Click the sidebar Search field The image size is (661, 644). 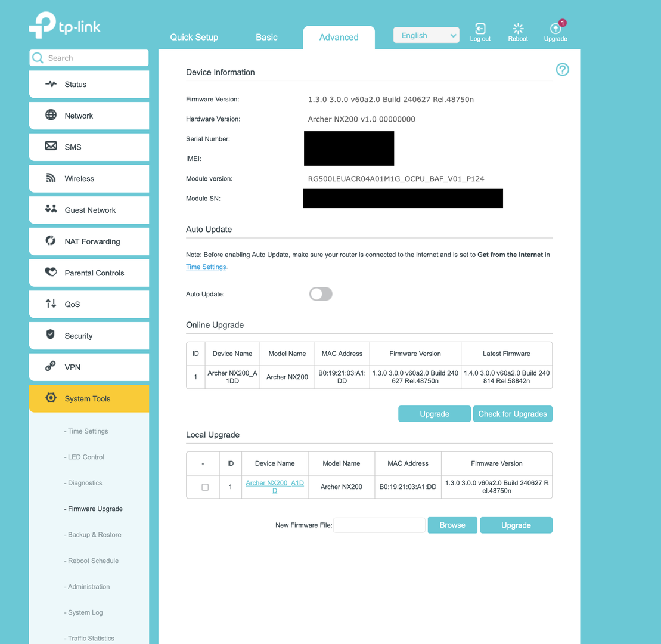pyautogui.click(x=89, y=58)
